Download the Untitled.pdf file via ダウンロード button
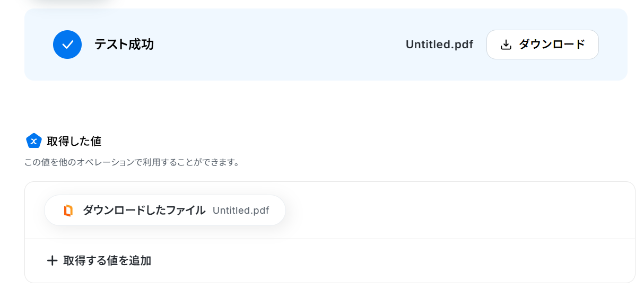 coord(542,45)
